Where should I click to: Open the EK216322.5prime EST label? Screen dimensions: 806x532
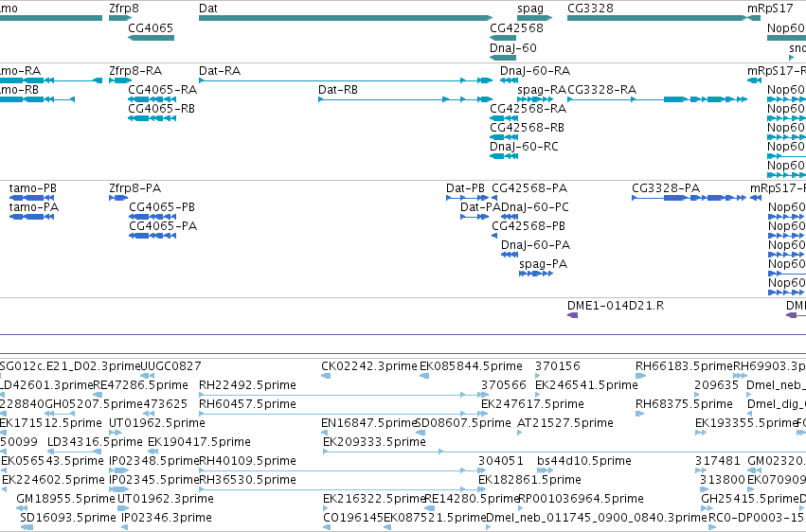tap(374, 499)
